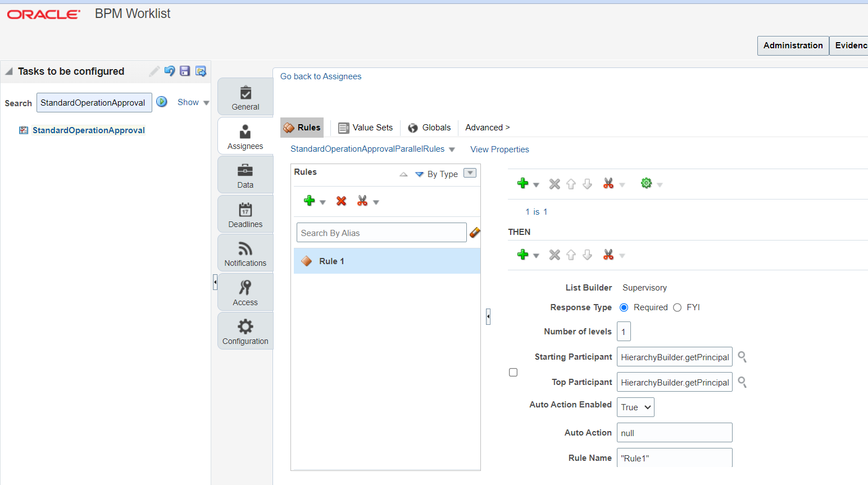Delete condition with gray X icon
The image size is (868, 485).
pos(555,184)
